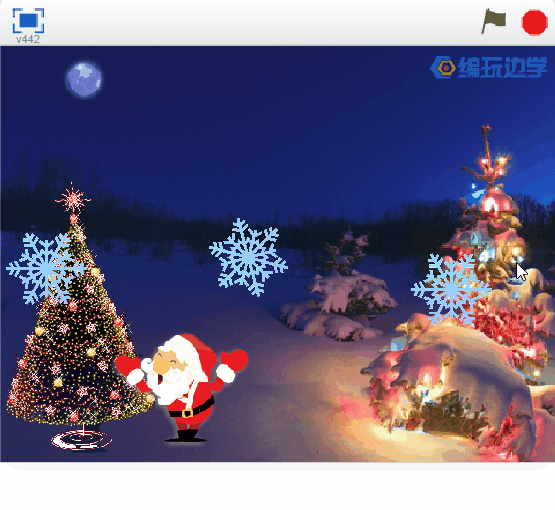The height and width of the screenshot is (510, 555).
Task: Click Santa's red hat
Action: point(194,350)
